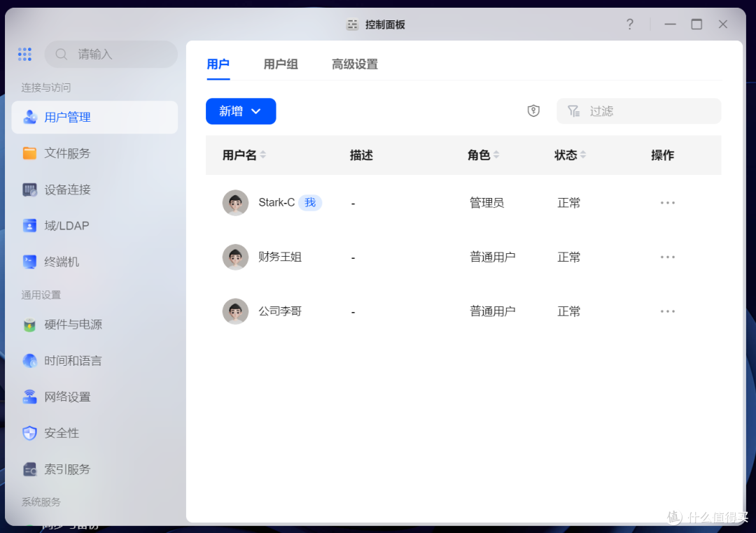
Task: Click the 安全性 shield icon
Action: coord(30,433)
